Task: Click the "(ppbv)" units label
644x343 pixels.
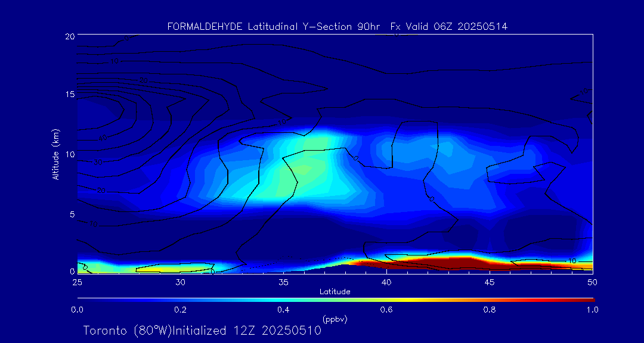Action: point(335,320)
